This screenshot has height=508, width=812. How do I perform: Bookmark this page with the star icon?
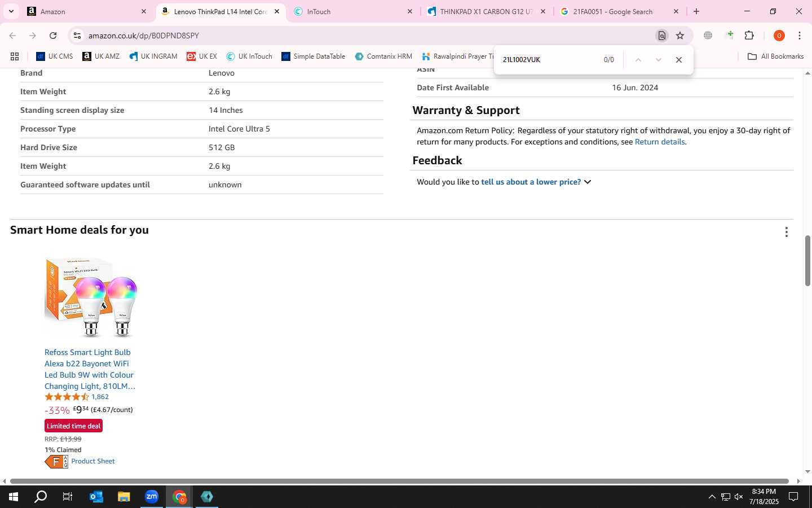[680, 36]
